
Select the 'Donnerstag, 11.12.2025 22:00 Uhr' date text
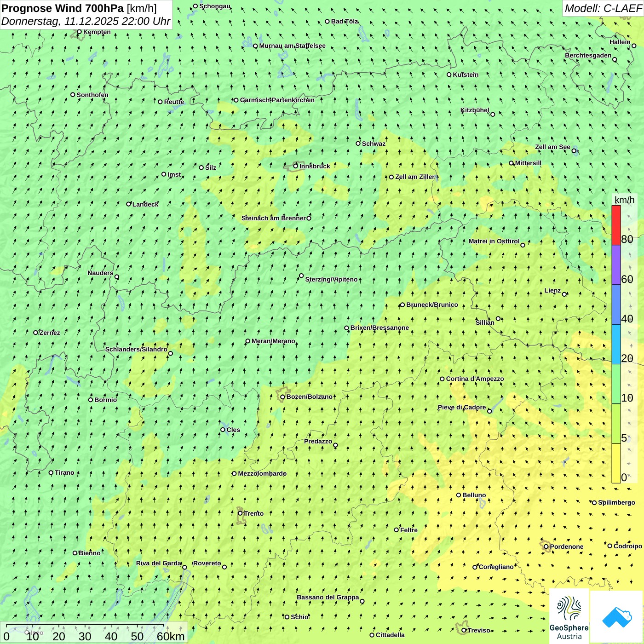pyautogui.click(x=86, y=21)
